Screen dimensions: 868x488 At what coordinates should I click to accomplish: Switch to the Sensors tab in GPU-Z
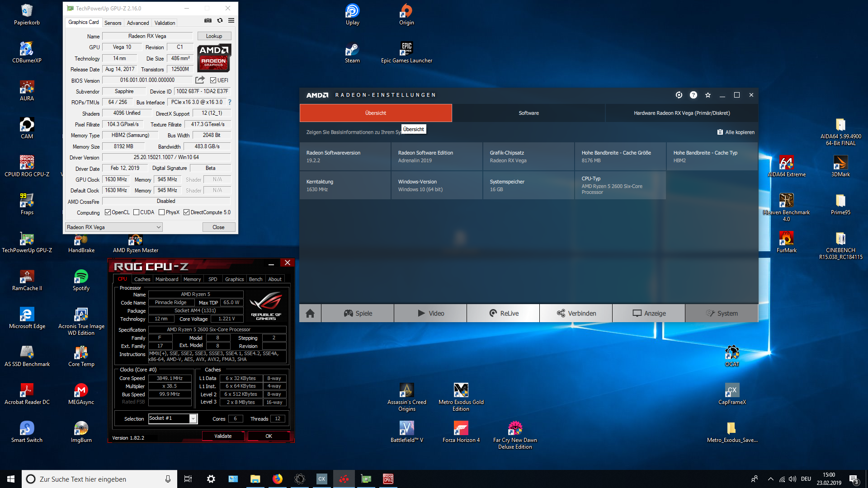113,23
